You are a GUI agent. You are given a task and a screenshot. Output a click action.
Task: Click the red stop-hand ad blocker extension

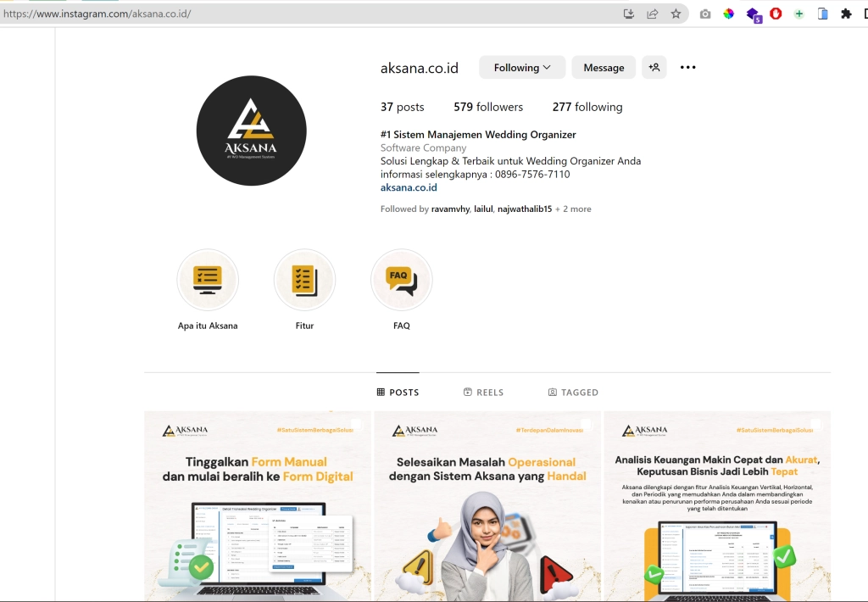point(776,14)
